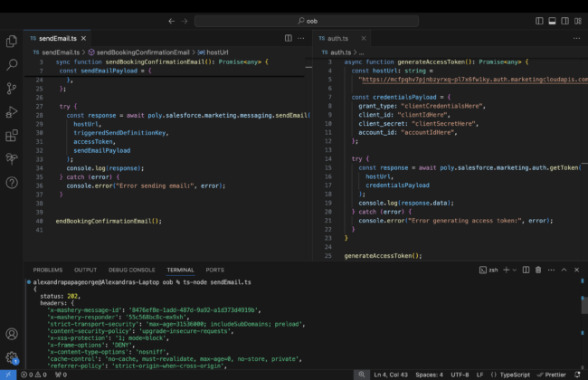Select the auth.ts editor tab
This screenshot has height=380, width=588.
pos(337,38)
